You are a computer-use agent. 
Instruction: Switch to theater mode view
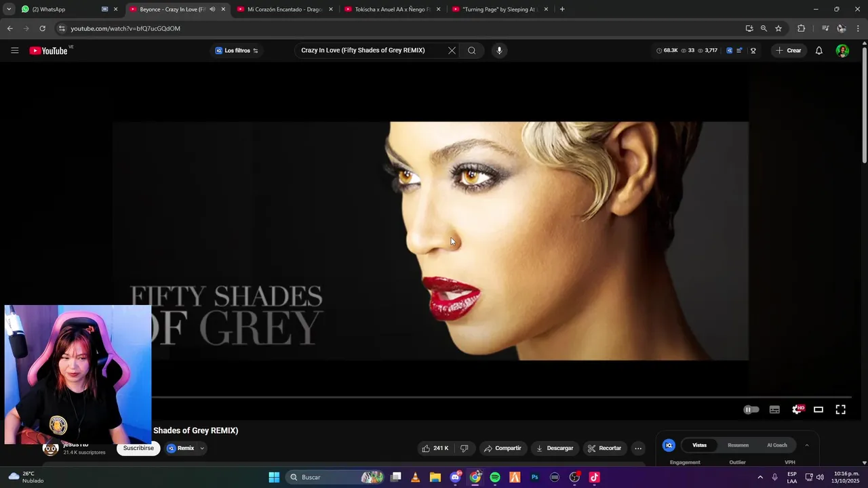pyautogui.click(x=818, y=409)
